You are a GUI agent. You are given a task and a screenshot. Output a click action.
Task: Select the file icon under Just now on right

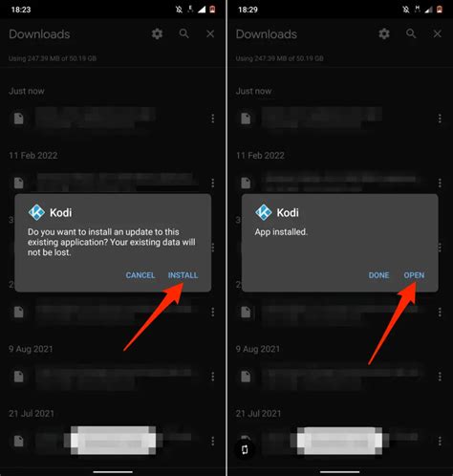(x=246, y=119)
